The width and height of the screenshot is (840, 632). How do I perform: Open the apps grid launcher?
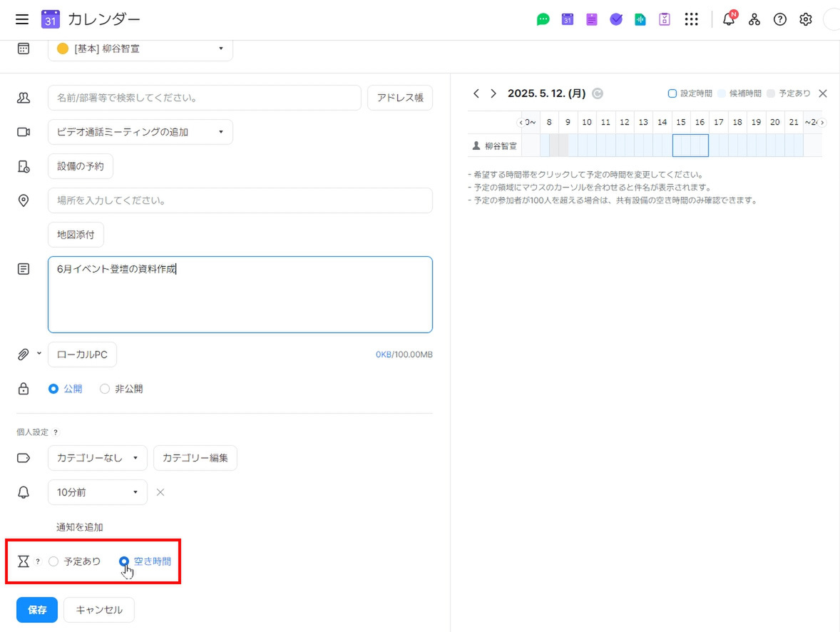[691, 19]
